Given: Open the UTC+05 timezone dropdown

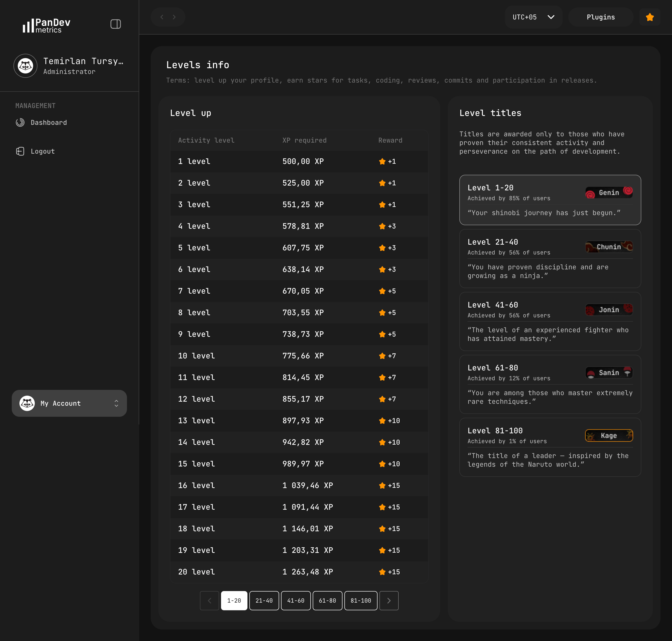Looking at the screenshot, I should coord(533,17).
